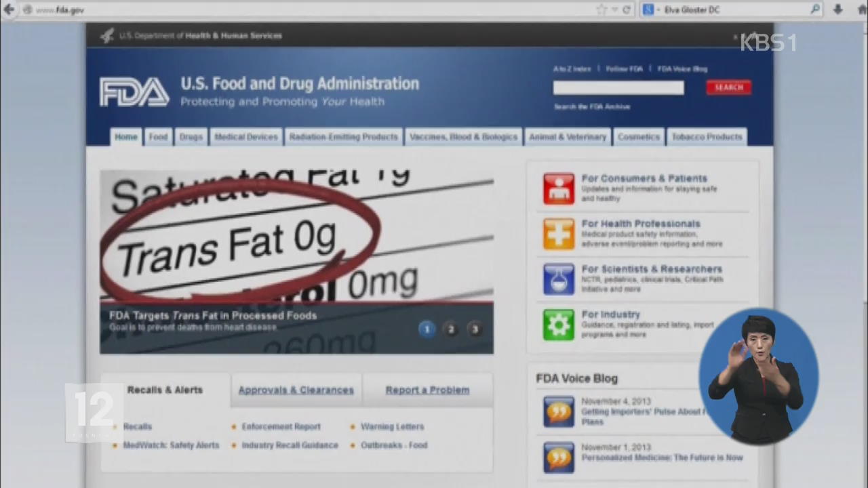Click the bookmark star icon in address bar
Viewport: 868px width, 488px height.
[x=601, y=9]
